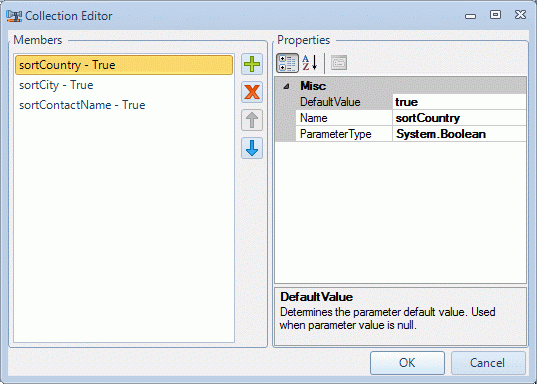Remove selected member with red X
Image resolution: width=537 pixels, height=384 pixels.
pos(252,92)
